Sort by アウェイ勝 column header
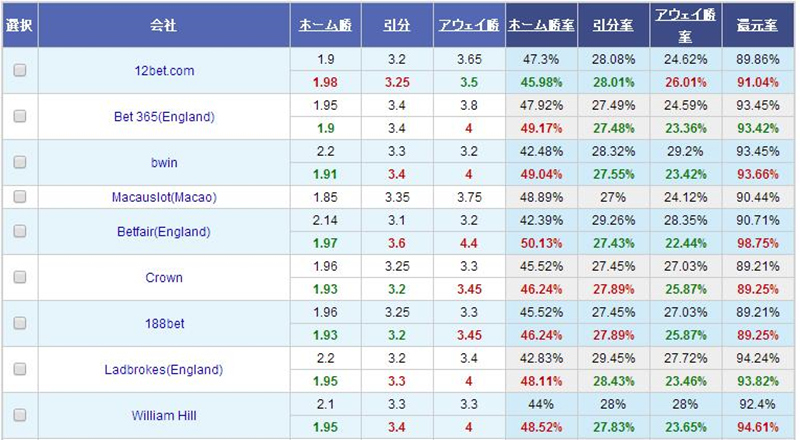 [x=469, y=25]
